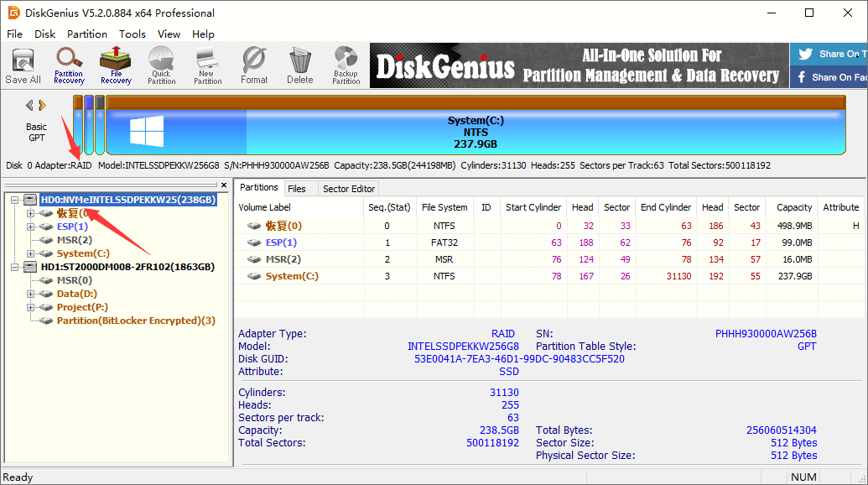
Task: Click the Seq.(Stat) column header
Action: coord(389,207)
